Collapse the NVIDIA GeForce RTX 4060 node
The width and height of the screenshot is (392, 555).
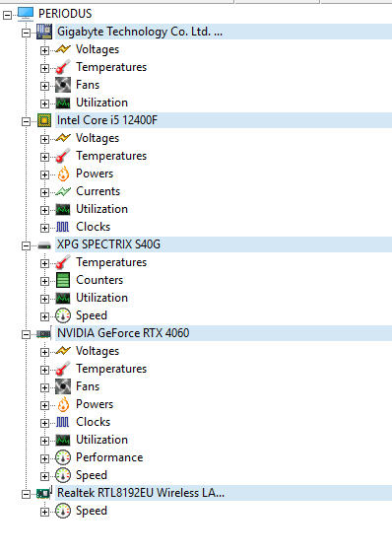[26, 334]
